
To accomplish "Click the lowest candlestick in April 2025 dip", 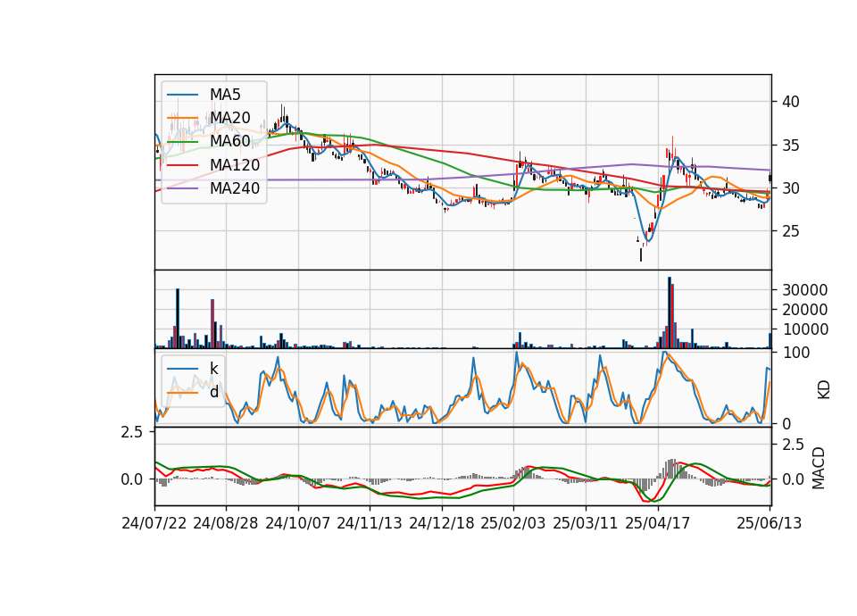I will (641, 254).
